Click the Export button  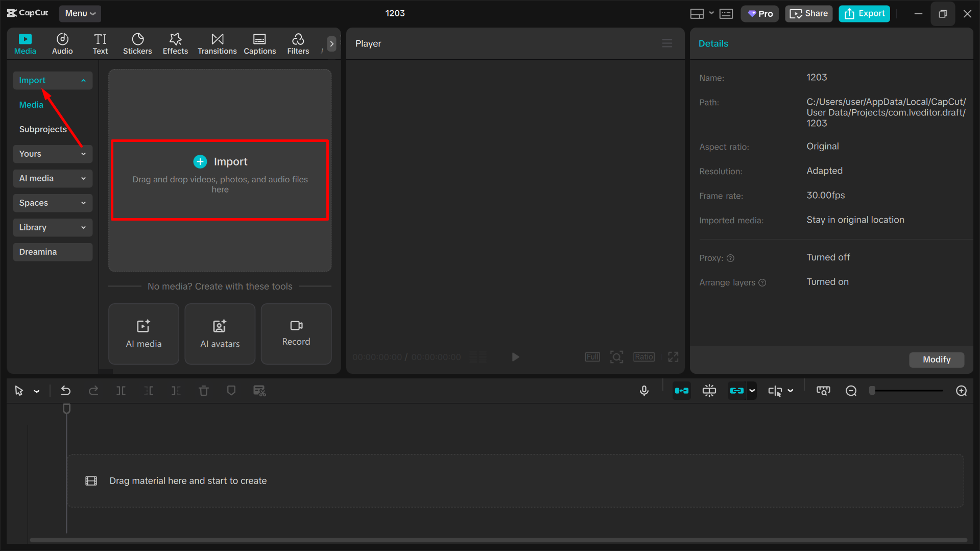pos(864,14)
